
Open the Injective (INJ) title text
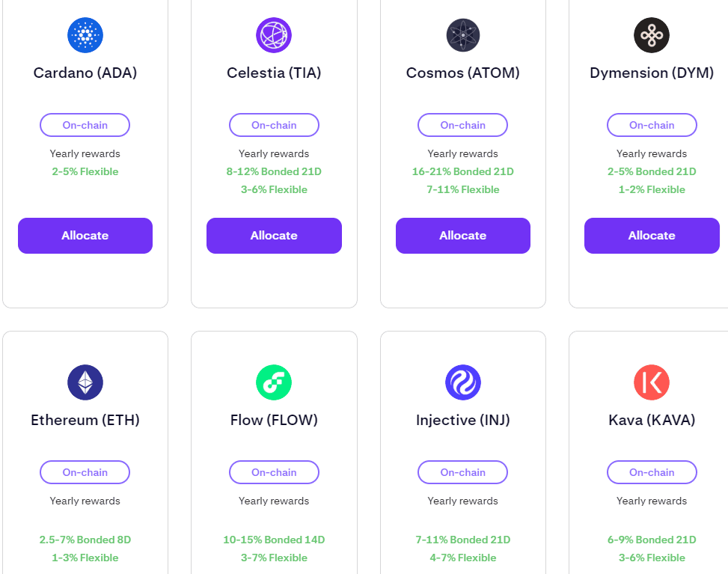point(463,421)
